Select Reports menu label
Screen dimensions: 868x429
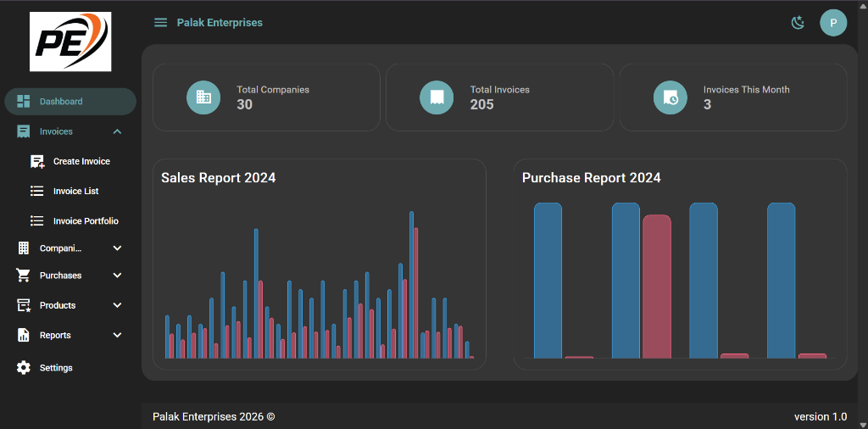(x=55, y=335)
